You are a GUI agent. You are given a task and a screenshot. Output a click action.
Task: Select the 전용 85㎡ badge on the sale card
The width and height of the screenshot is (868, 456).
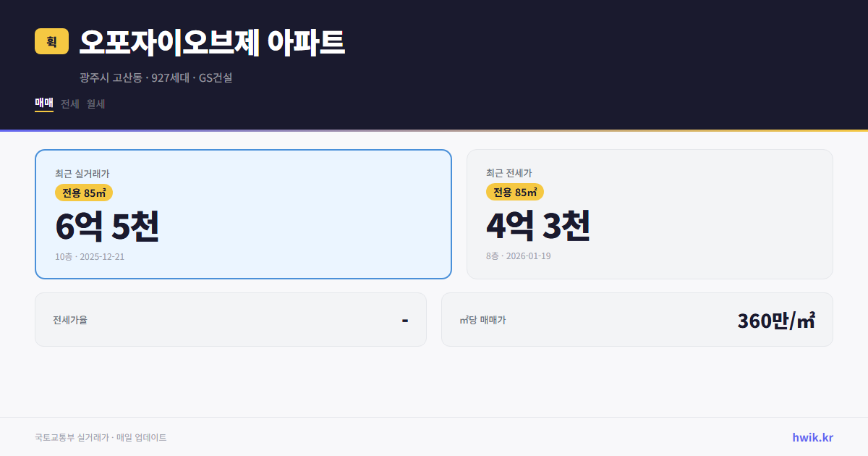click(82, 193)
